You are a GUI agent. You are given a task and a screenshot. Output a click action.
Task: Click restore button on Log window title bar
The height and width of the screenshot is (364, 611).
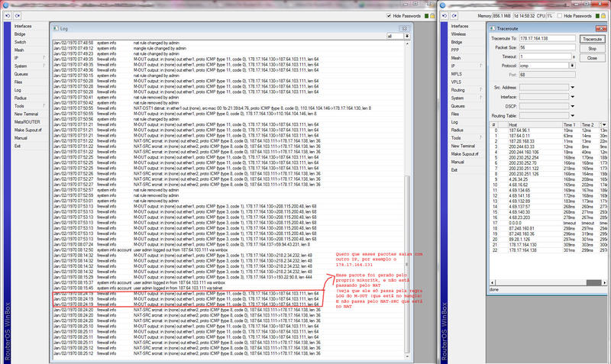[x=404, y=28]
